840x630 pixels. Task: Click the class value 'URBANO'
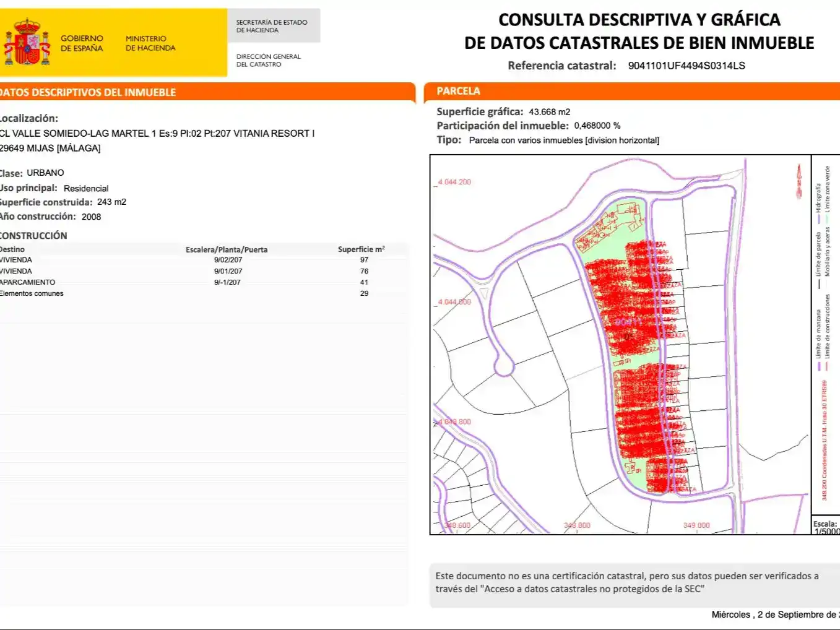tap(45, 173)
